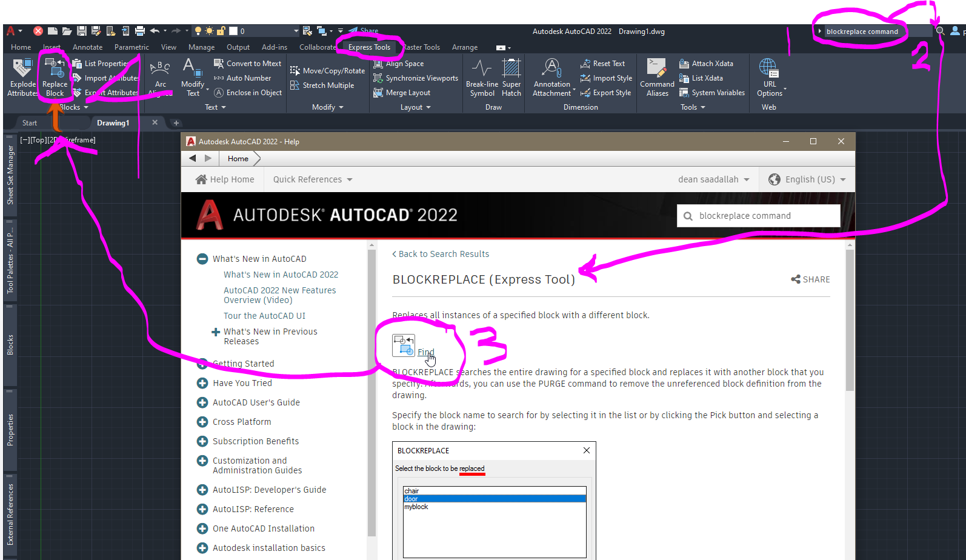Click the List Xdata tool

[701, 78]
